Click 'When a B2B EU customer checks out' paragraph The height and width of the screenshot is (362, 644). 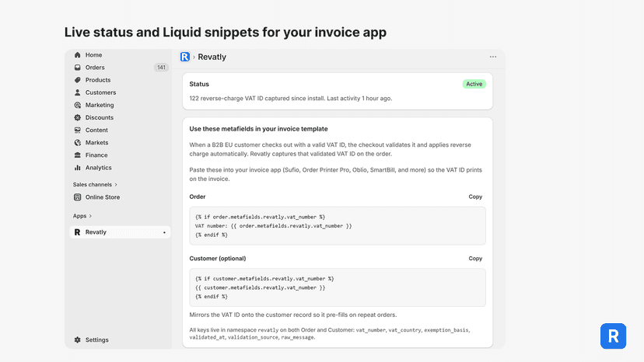coord(331,149)
